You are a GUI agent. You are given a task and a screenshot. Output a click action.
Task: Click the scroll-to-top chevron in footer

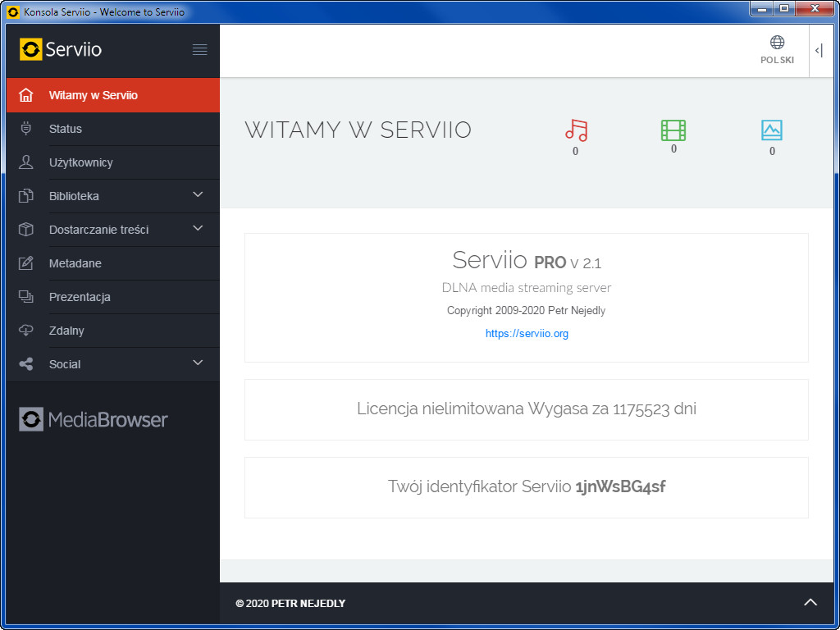click(x=810, y=603)
